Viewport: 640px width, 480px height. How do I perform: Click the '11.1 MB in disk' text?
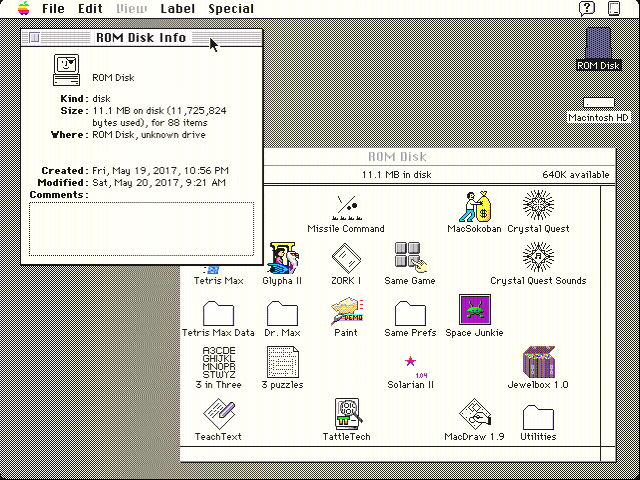tap(396, 175)
